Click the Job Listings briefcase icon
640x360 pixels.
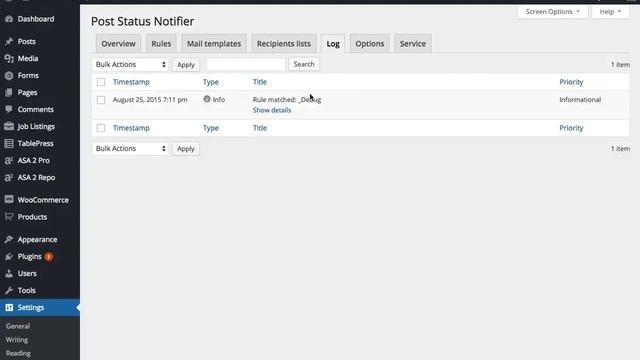tap(9, 127)
